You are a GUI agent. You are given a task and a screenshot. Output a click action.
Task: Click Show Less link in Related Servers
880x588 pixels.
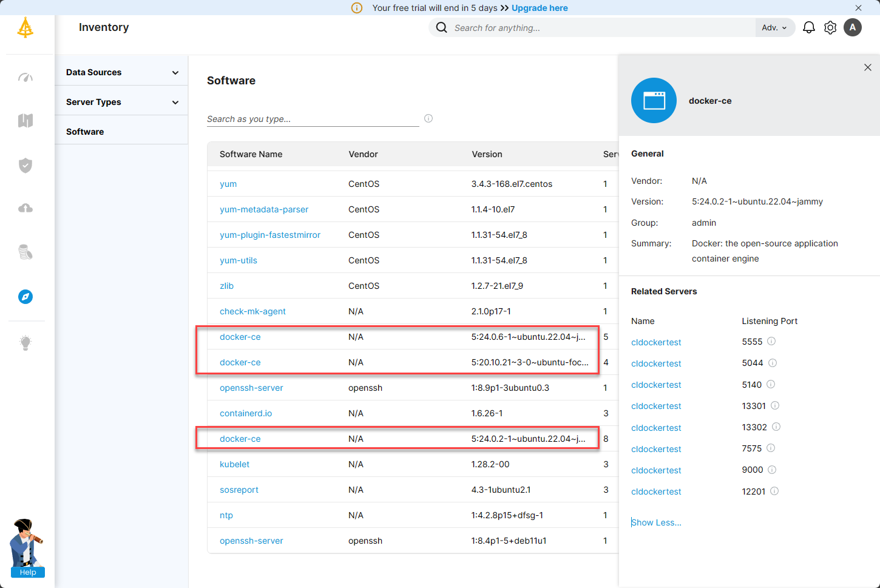(x=656, y=522)
